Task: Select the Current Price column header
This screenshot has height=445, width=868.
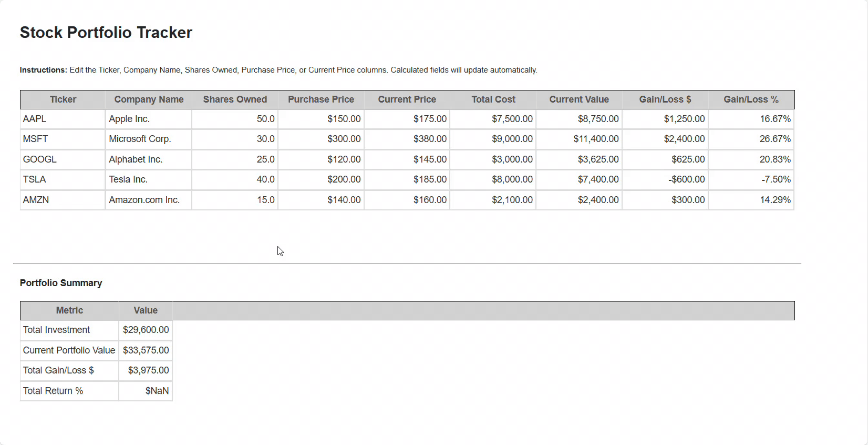Action: click(407, 99)
